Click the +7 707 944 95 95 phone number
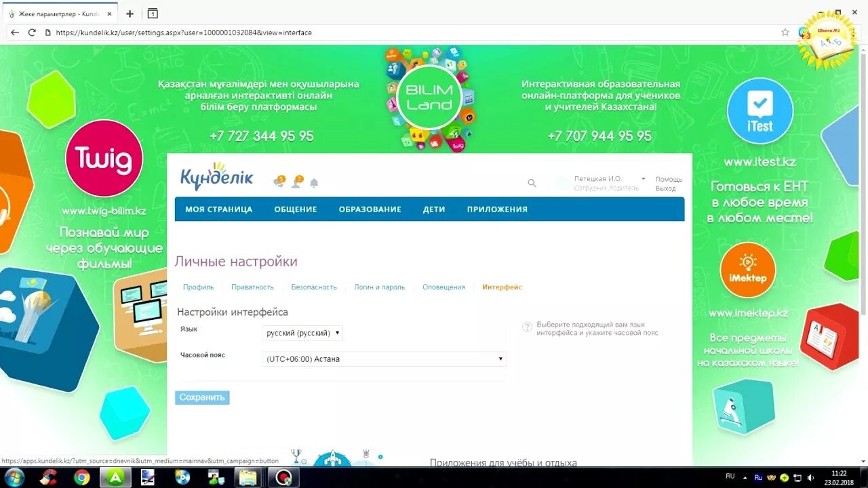This screenshot has height=488, width=868. point(599,136)
